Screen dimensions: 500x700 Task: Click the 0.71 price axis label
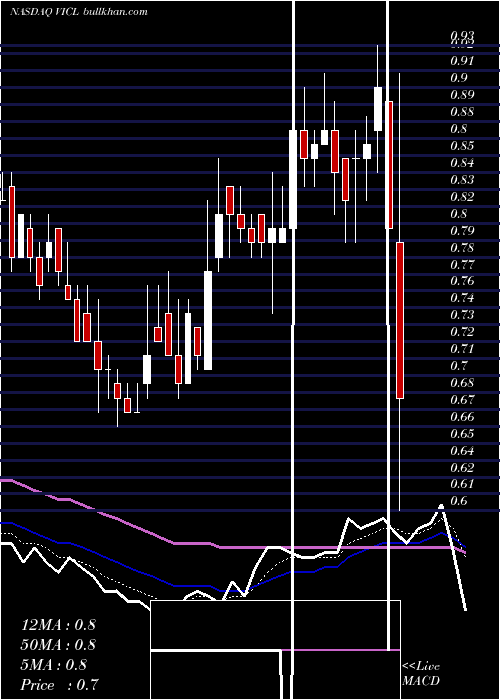[x=462, y=349]
